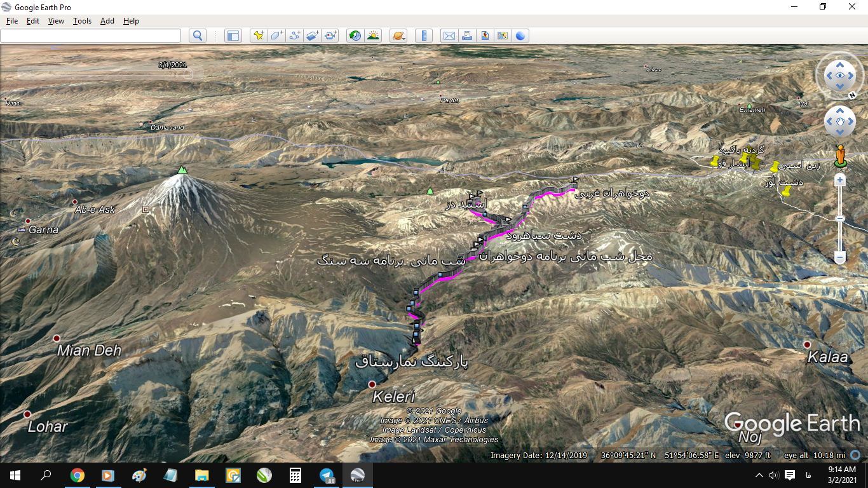
Task: Add an image overlay from the toolbar
Action: click(x=312, y=36)
